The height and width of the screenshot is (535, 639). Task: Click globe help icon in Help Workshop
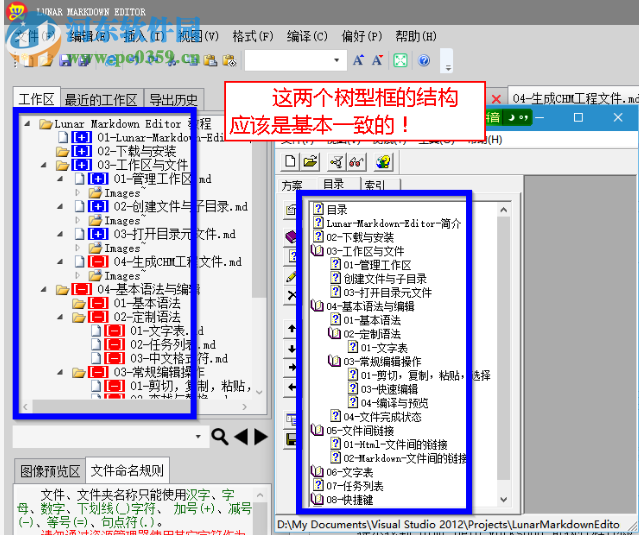coord(383,162)
